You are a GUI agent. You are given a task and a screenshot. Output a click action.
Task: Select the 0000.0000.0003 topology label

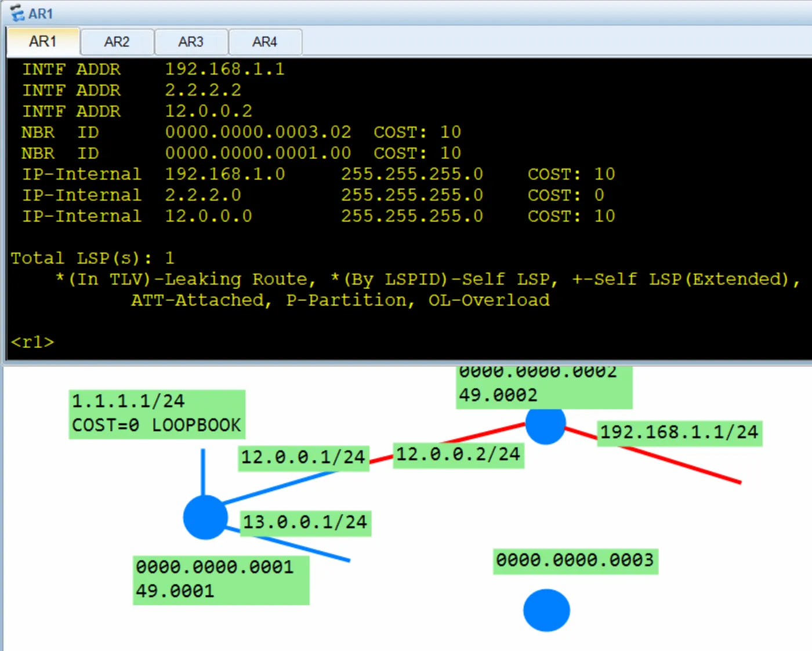click(x=575, y=561)
